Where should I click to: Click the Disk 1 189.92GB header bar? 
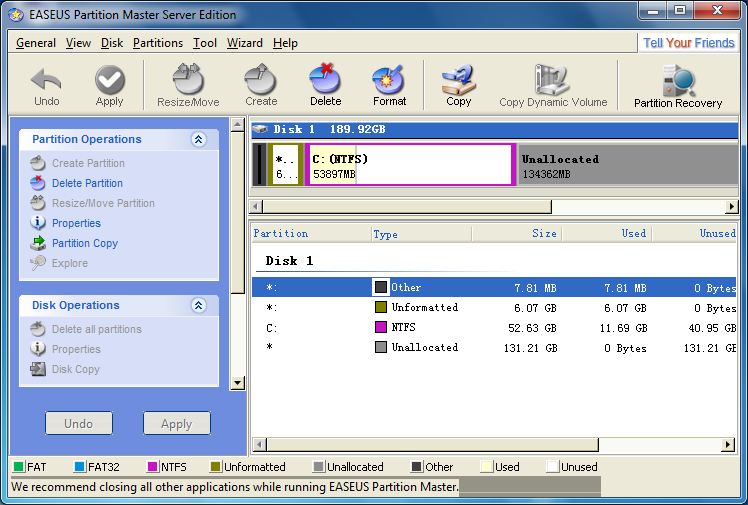click(495, 130)
